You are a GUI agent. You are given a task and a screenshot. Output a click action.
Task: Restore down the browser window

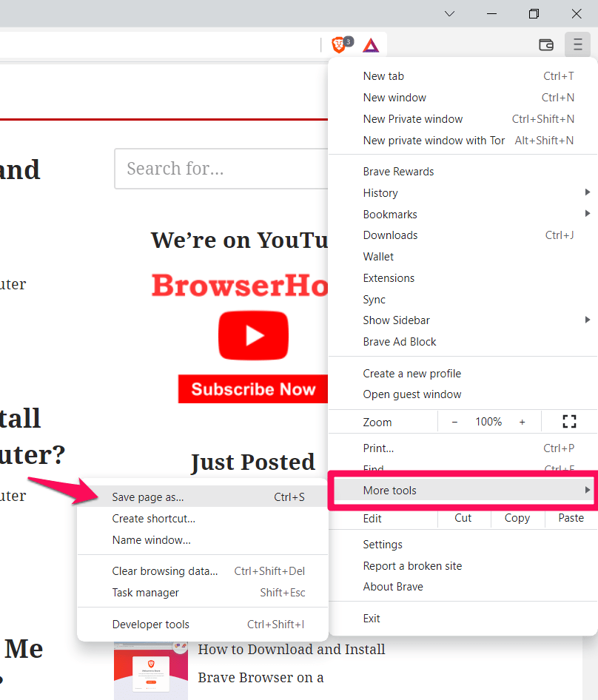[x=534, y=13]
